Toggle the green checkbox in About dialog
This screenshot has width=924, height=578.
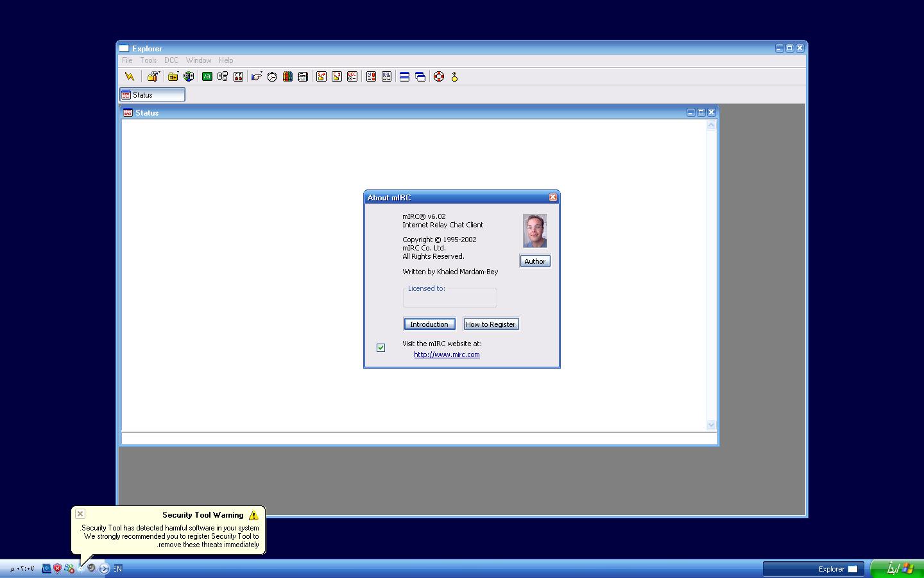coord(381,347)
